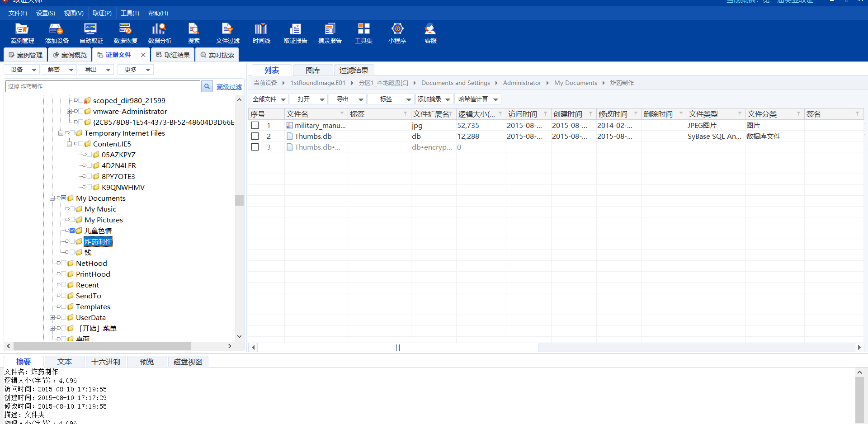Open filter on 删除时间 column header
The image size is (868, 424).
(681, 114)
